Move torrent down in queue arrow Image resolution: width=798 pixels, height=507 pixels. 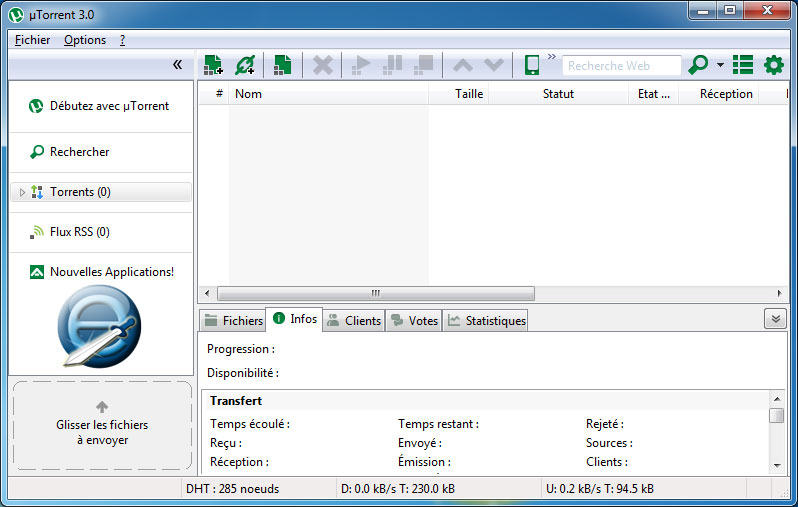(494, 65)
